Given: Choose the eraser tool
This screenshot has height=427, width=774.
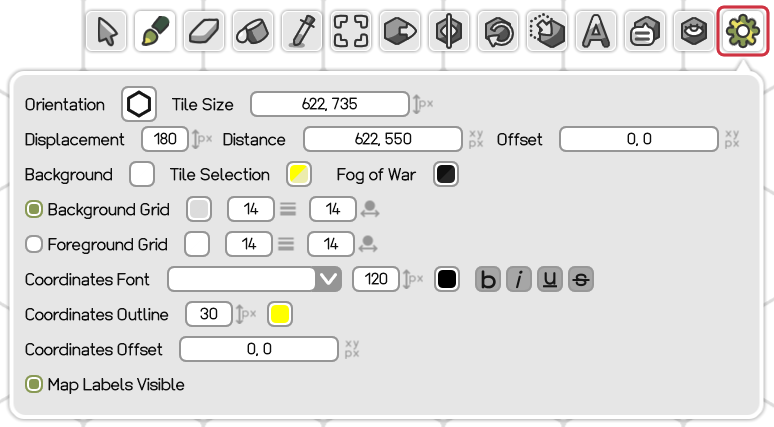Looking at the screenshot, I should 203,32.
